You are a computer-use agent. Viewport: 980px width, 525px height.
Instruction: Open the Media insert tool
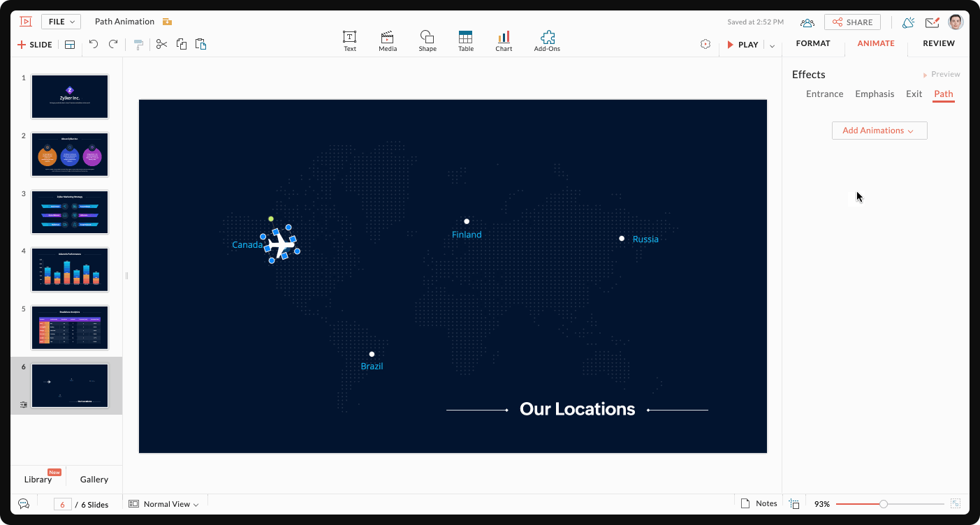tap(388, 41)
